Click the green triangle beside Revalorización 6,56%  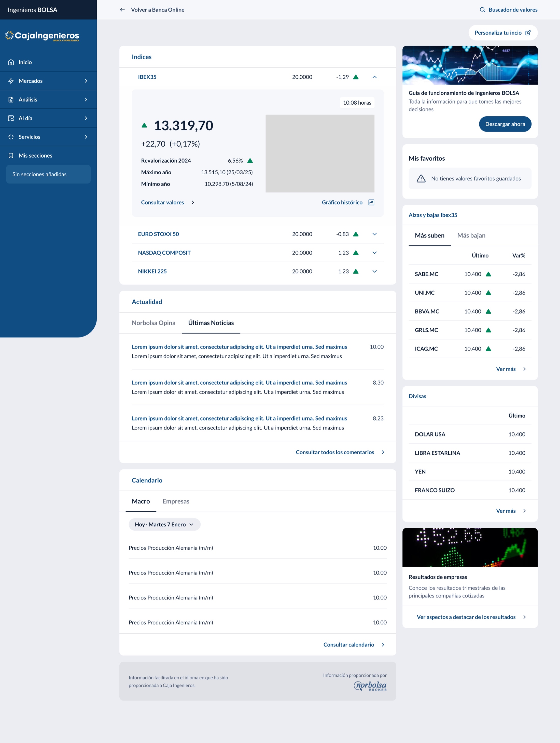[x=250, y=161]
